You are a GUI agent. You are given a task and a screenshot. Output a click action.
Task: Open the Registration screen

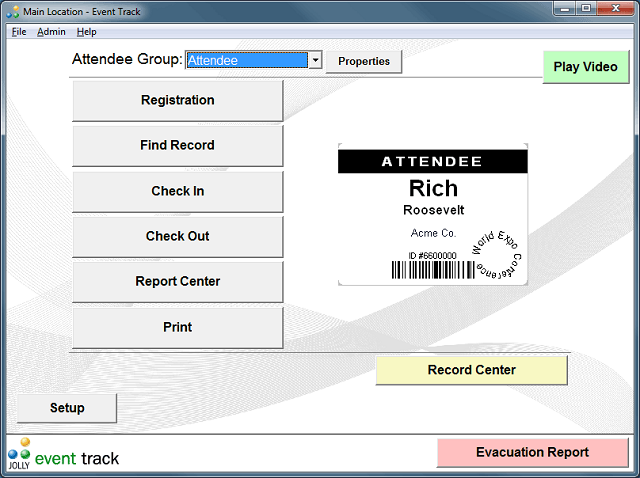[x=178, y=100]
